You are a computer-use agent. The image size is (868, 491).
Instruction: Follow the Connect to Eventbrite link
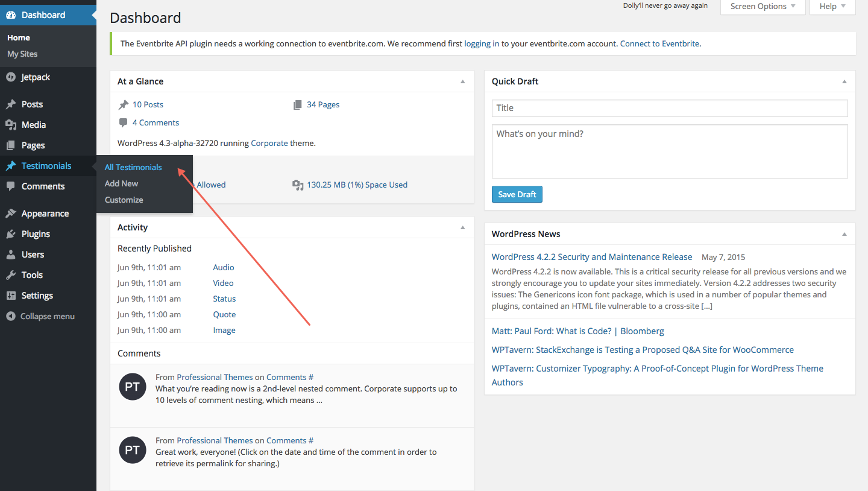(659, 43)
